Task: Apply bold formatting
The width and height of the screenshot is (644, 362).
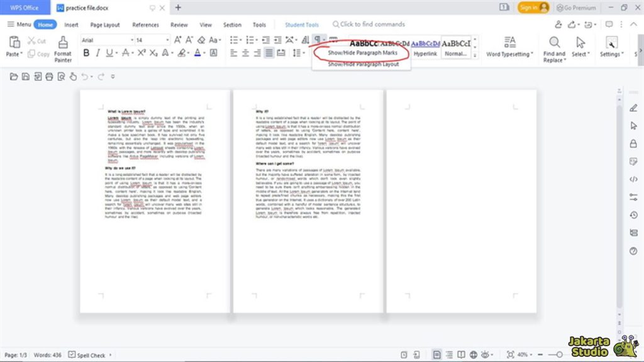Action: tap(86, 53)
